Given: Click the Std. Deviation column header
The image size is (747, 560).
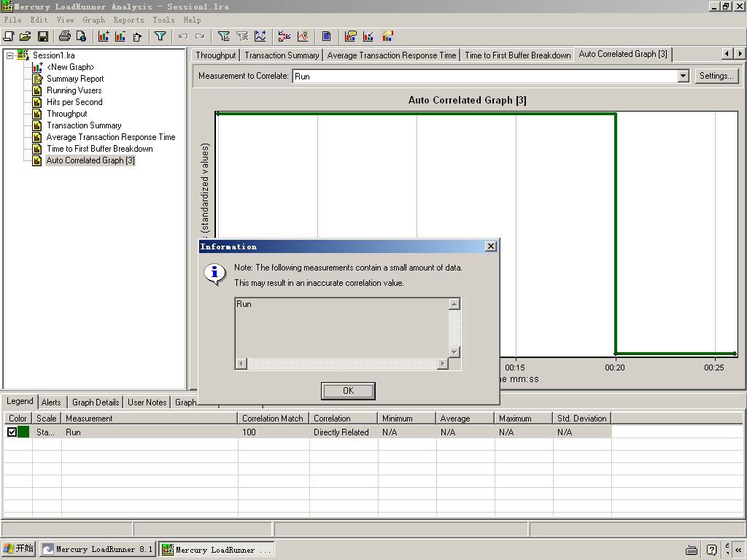Looking at the screenshot, I should pyautogui.click(x=581, y=419).
